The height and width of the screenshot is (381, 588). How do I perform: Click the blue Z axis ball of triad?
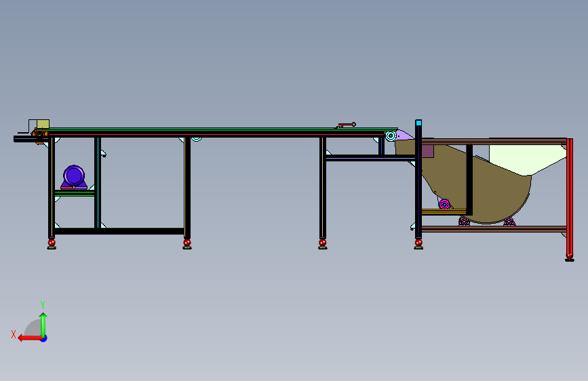click(x=44, y=338)
